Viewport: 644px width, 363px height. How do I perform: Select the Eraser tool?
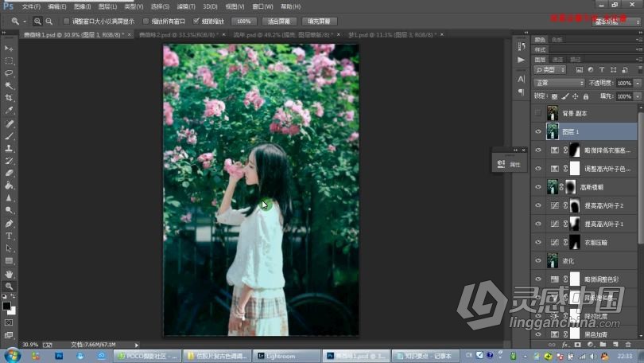click(x=9, y=173)
